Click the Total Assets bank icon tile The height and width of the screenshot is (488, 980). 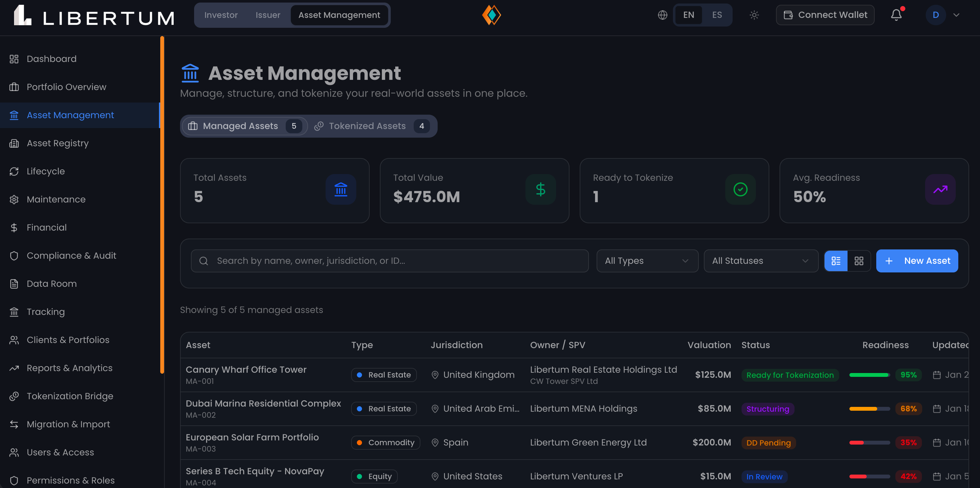click(341, 190)
